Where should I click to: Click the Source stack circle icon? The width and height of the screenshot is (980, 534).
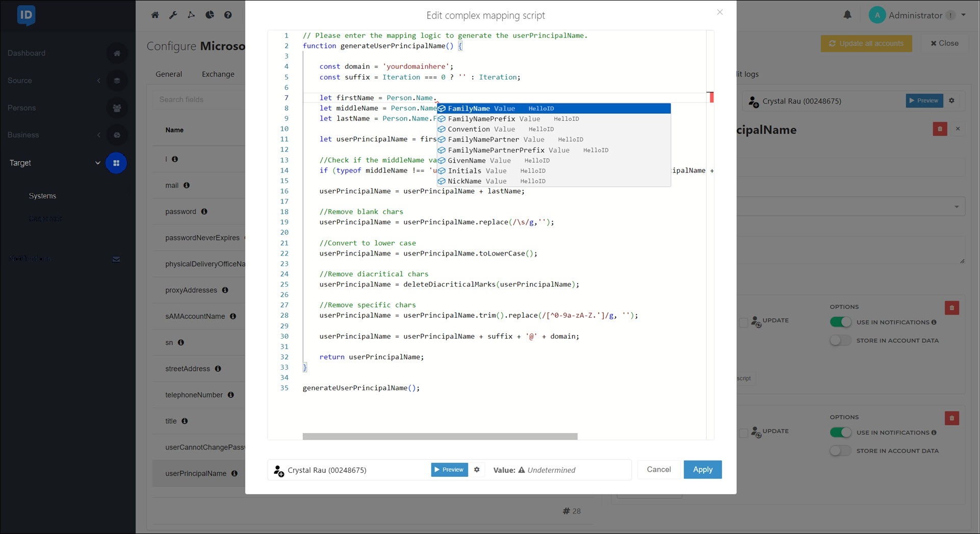click(x=117, y=81)
